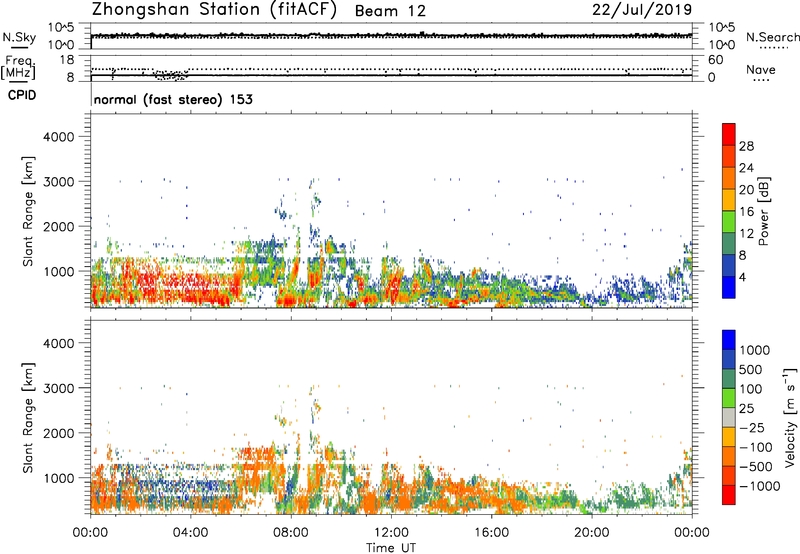Click the "3000" tick in the velocity panel

click(59, 388)
